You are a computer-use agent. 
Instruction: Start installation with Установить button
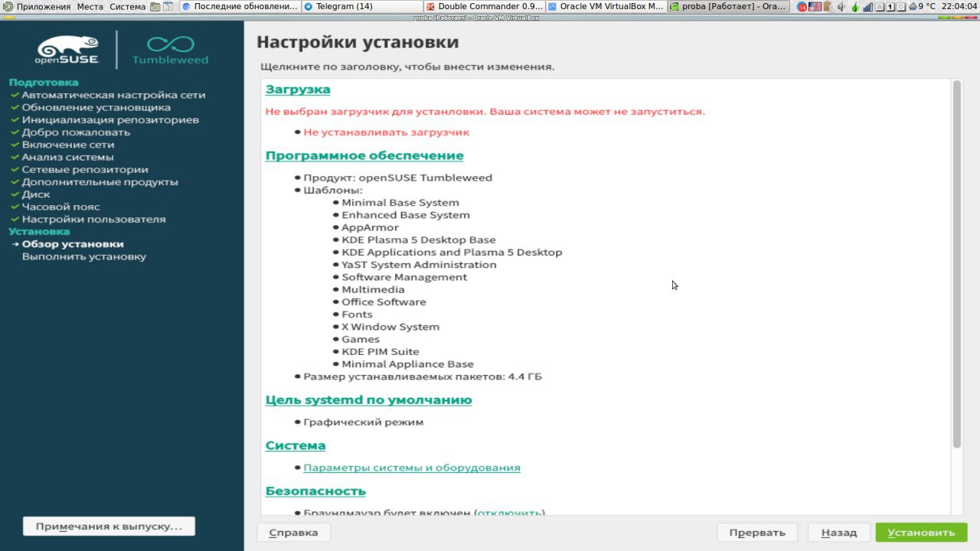[x=921, y=533]
